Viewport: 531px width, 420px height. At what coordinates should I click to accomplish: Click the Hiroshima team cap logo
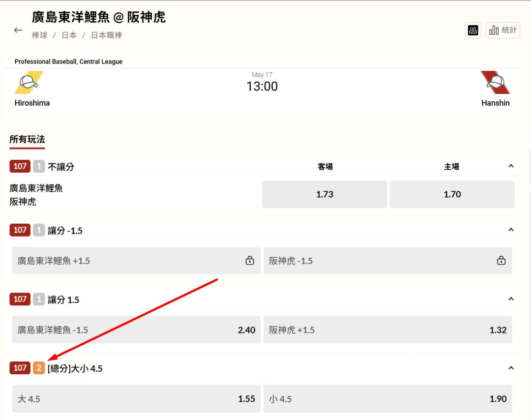point(29,82)
